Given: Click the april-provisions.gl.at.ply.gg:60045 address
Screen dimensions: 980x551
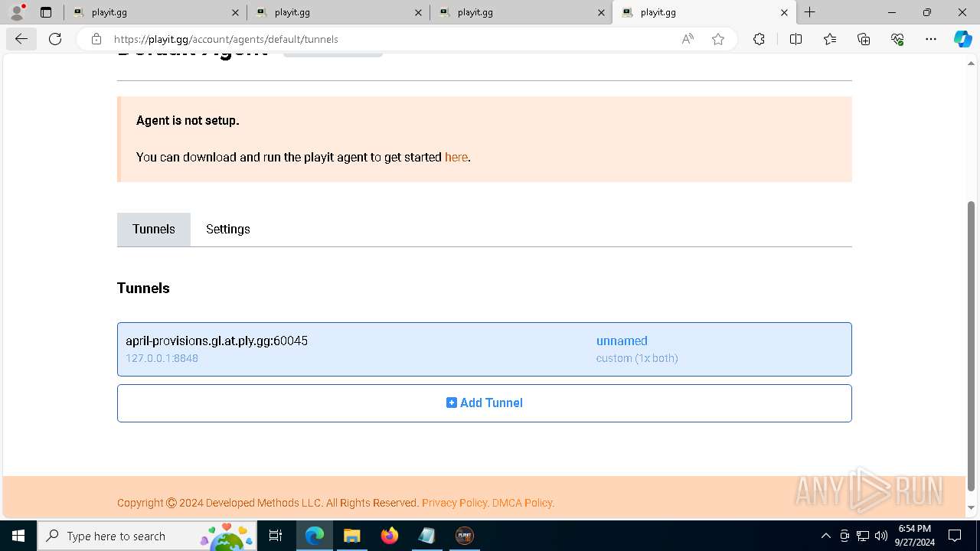Looking at the screenshot, I should point(217,341).
